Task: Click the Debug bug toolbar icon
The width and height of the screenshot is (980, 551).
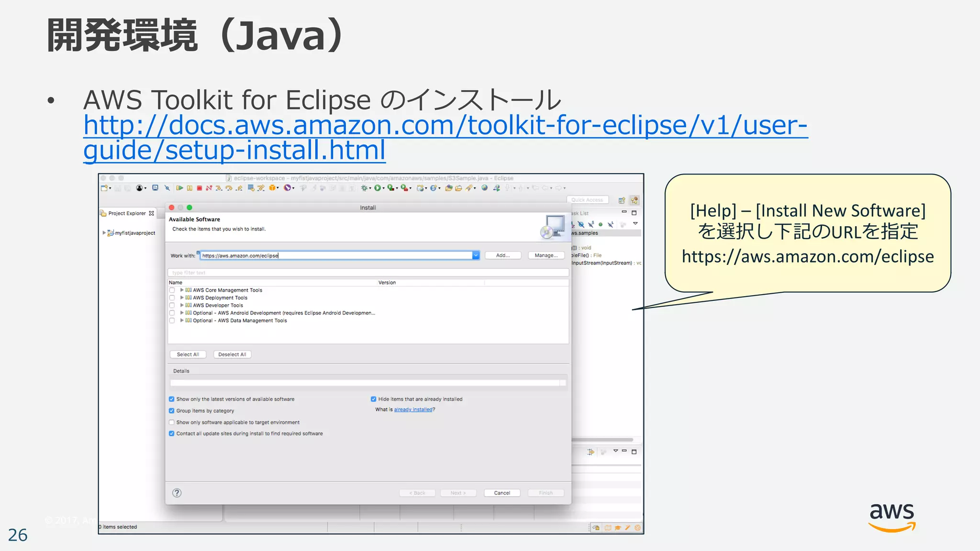Action: [365, 188]
